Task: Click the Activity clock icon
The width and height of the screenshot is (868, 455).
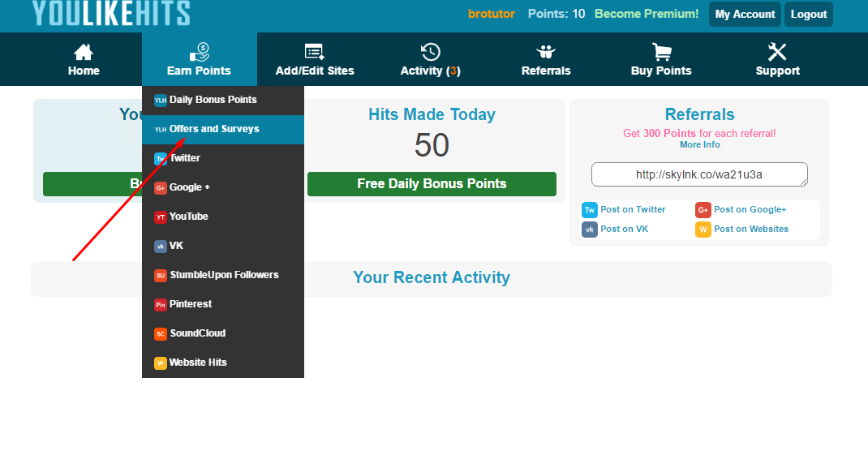Action: pyautogui.click(x=430, y=52)
